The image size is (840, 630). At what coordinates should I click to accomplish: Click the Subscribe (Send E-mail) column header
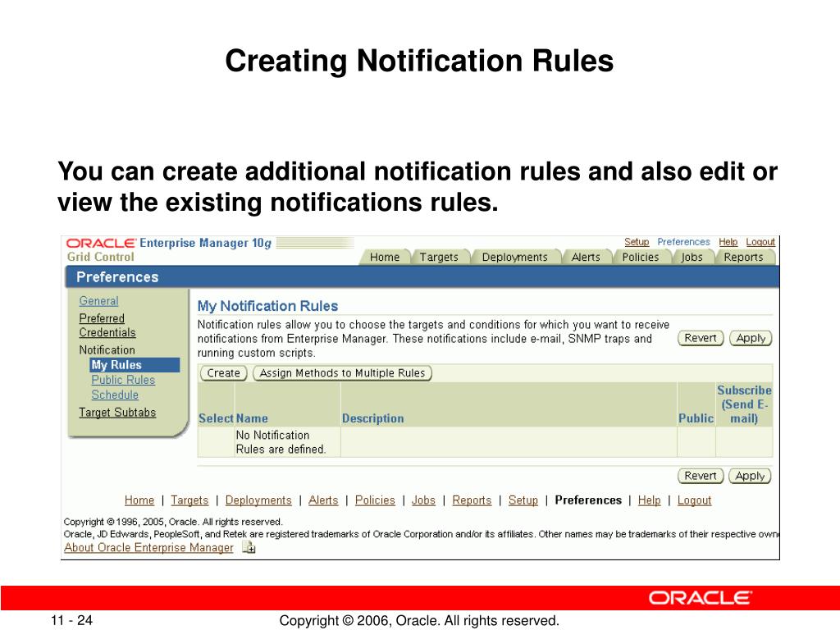coord(744,404)
